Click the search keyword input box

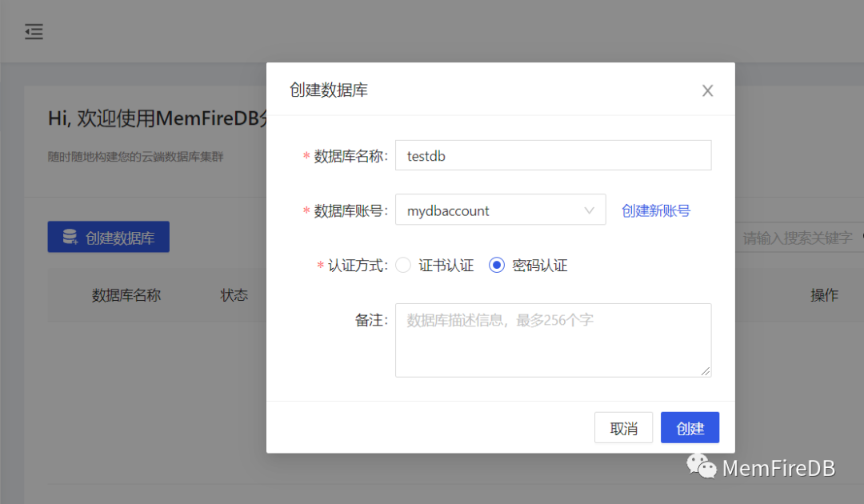799,238
